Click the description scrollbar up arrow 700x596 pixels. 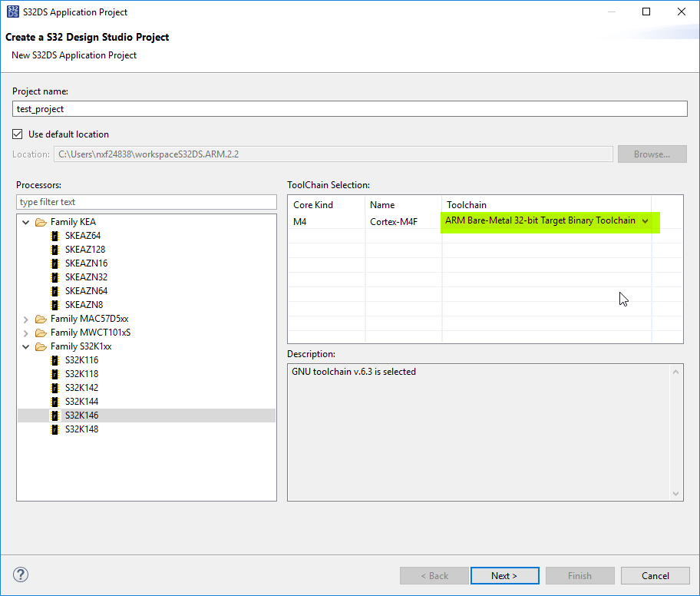pyautogui.click(x=676, y=372)
